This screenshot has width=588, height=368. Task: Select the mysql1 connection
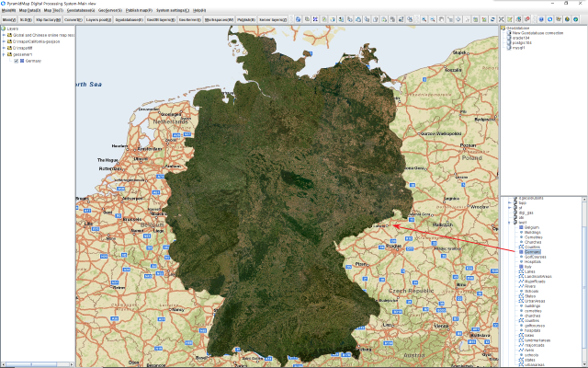click(x=518, y=48)
